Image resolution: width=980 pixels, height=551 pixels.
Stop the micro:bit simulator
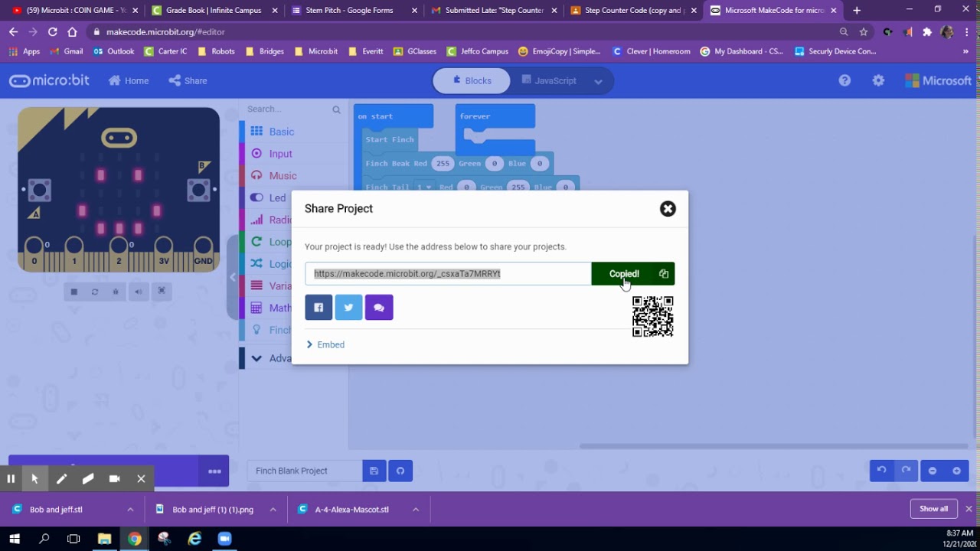(74, 292)
